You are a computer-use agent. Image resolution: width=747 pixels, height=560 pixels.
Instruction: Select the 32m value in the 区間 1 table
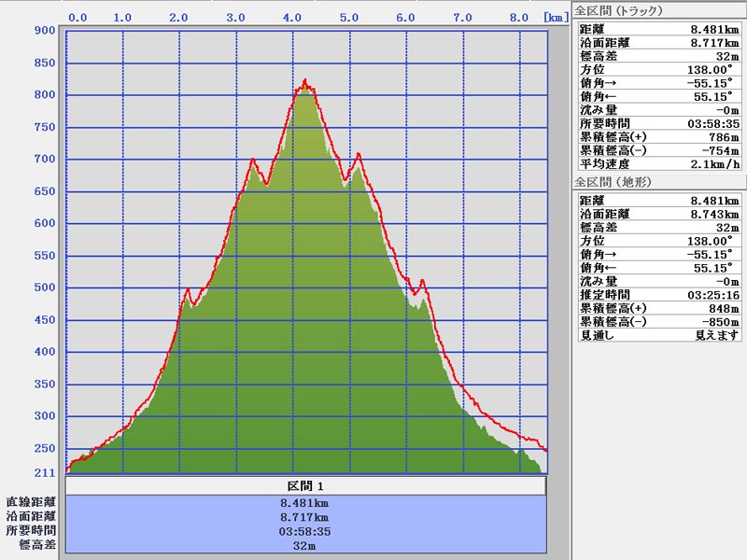(x=305, y=544)
